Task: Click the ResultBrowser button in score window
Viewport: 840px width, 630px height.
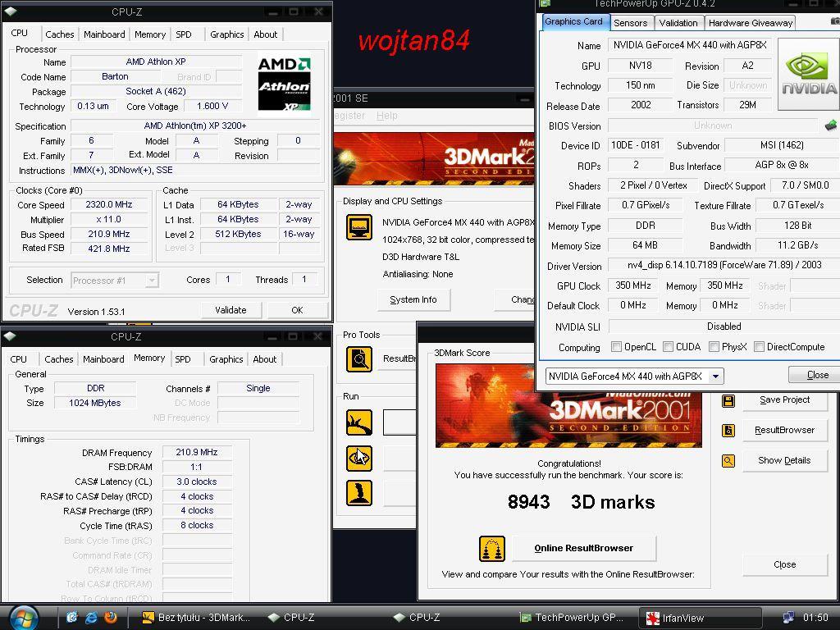Action: tap(785, 430)
